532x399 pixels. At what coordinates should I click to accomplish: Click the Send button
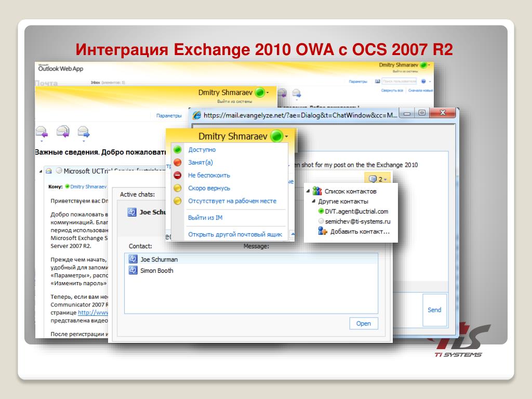[434, 310]
